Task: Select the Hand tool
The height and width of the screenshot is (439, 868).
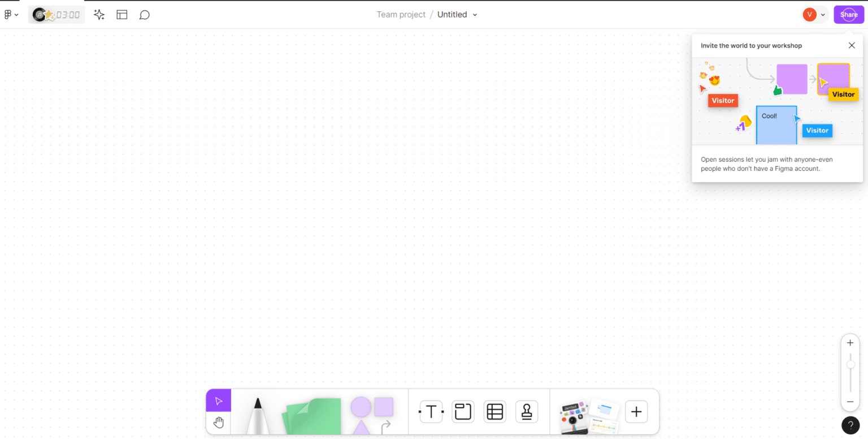Action: click(219, 423)
